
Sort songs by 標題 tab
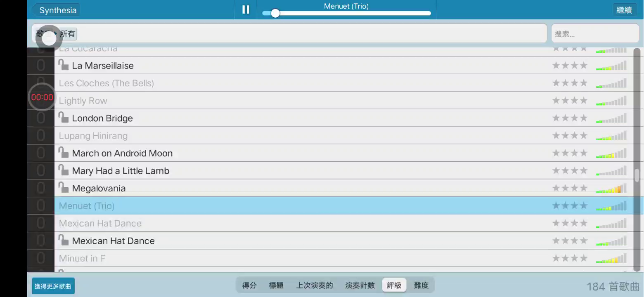(x=276, y=285)
